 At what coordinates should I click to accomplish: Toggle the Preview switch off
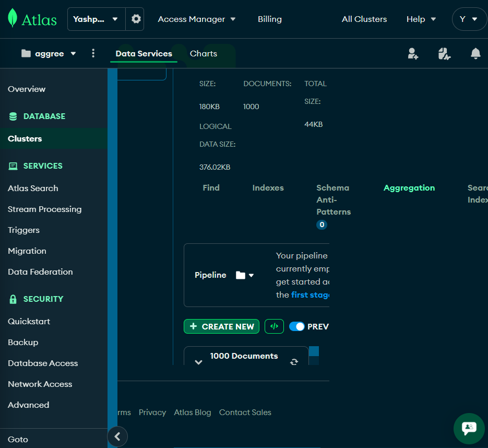point(297,326)
